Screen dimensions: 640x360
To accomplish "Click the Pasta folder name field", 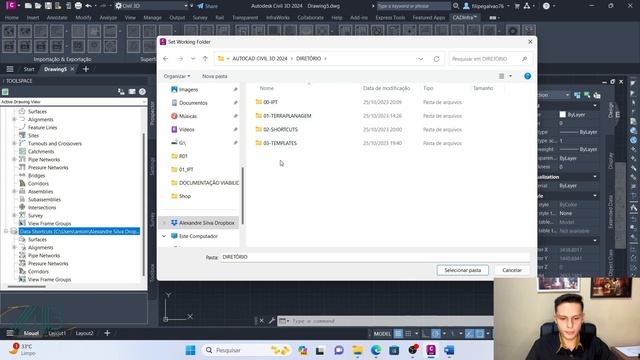I will (x=376, y=257).
